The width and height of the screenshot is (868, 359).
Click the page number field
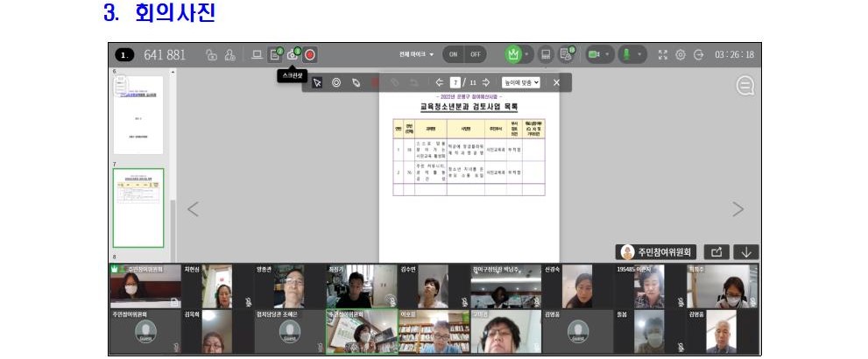[x=455, y=82]
